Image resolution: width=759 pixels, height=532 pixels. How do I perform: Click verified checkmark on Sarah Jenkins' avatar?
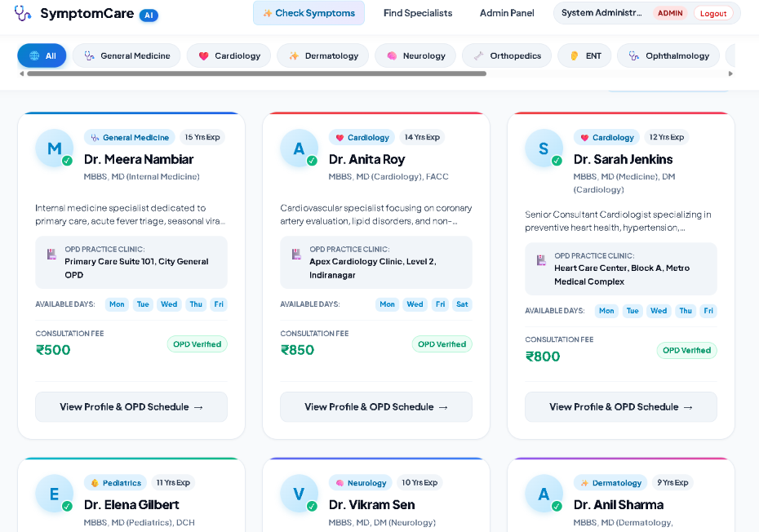tap(557, 161)
